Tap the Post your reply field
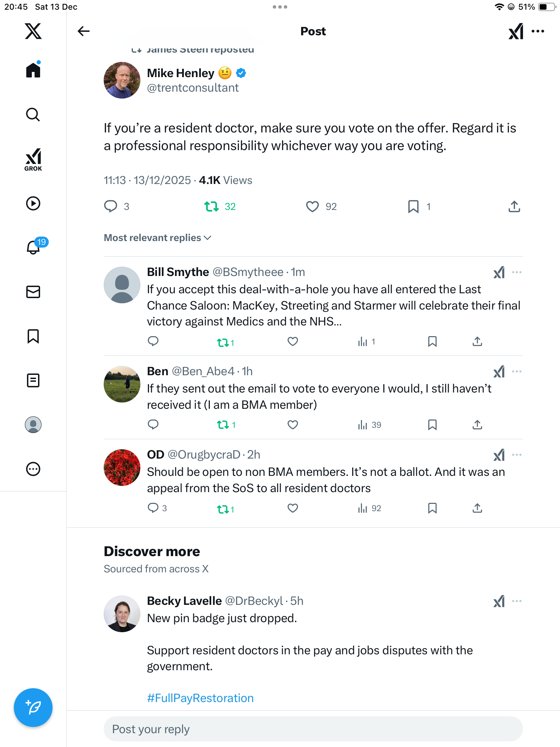 [x=313, y=729]
